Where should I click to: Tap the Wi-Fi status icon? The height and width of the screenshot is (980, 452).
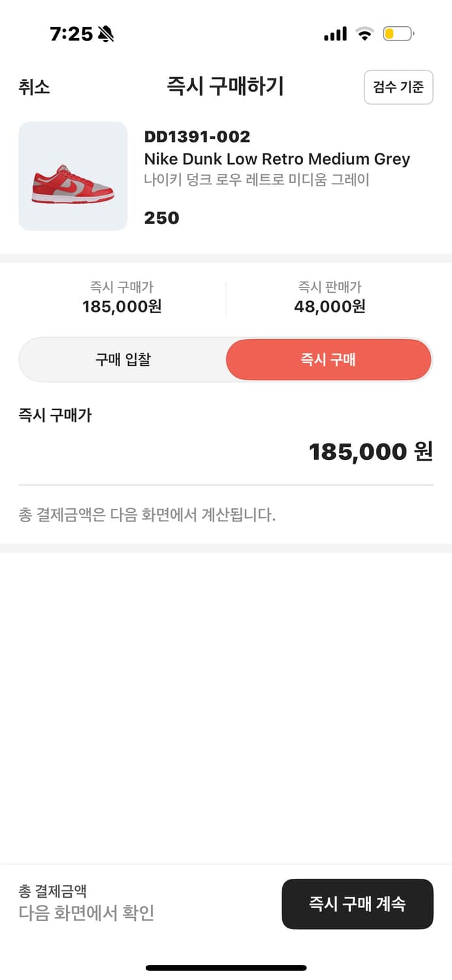coord(364,34)
